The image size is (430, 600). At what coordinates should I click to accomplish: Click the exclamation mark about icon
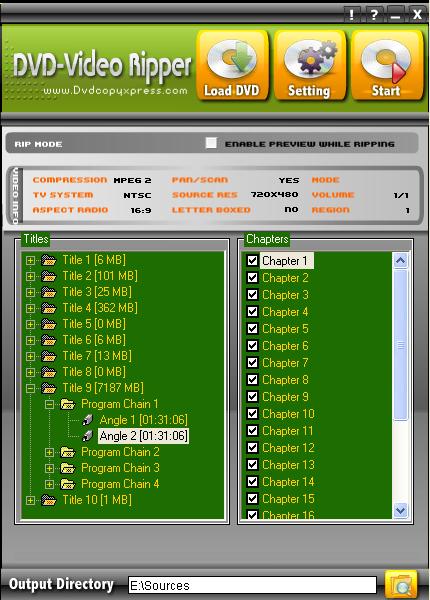[352, 15]
